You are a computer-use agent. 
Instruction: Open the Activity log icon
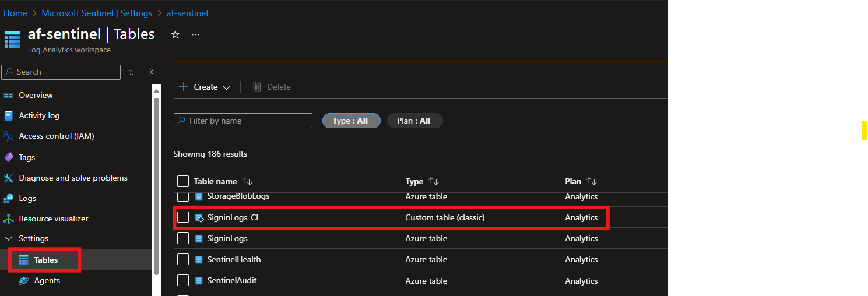(x=9, y=115)
